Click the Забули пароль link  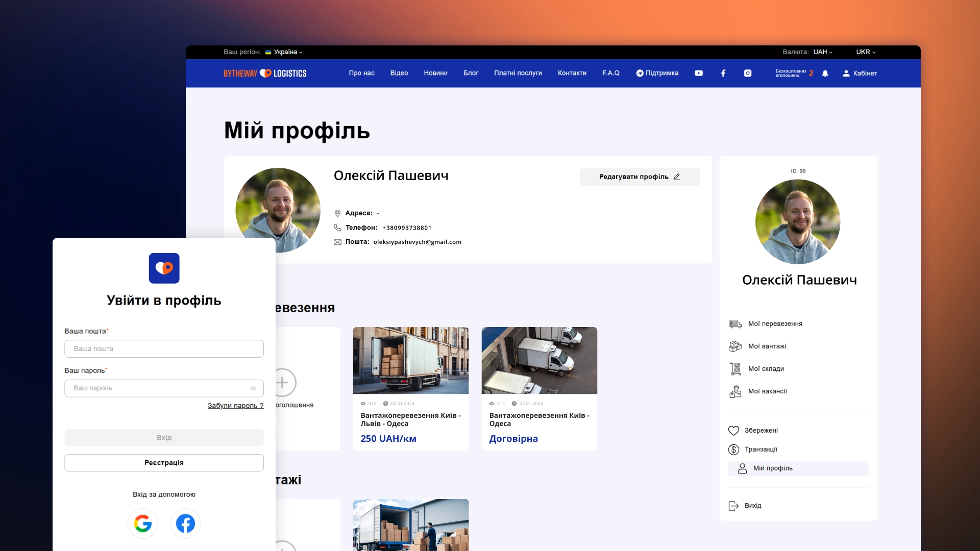pos(235,406)
